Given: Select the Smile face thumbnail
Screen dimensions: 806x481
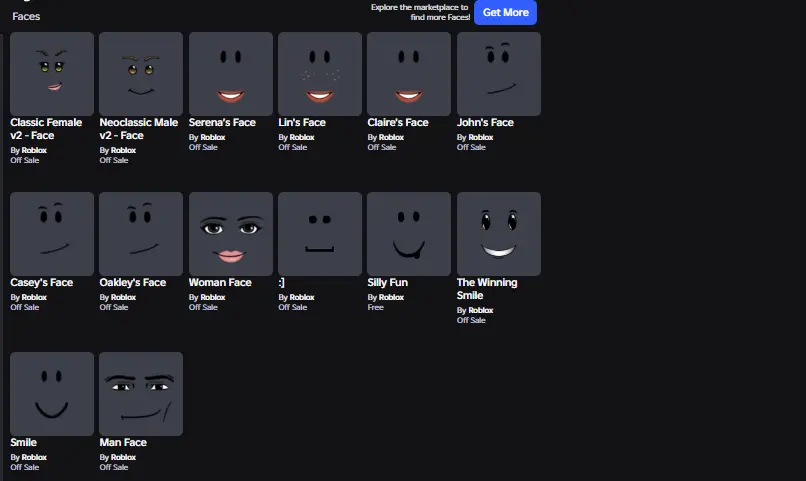Looking at the screenshot, I should [52, 394].
